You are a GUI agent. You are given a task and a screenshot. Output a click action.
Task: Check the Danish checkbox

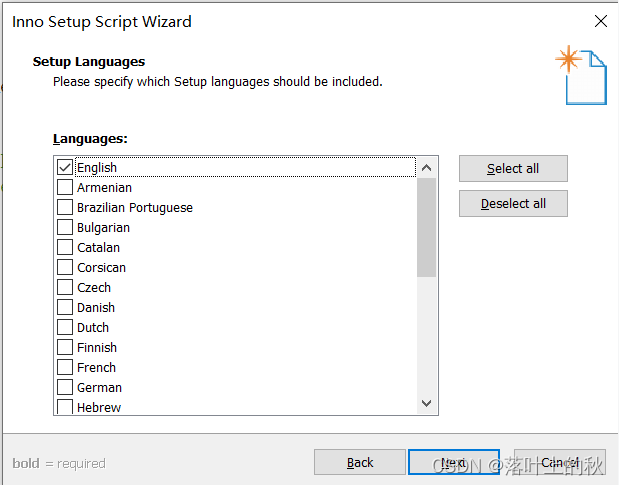pyautogui.click(x=65, y=307)
